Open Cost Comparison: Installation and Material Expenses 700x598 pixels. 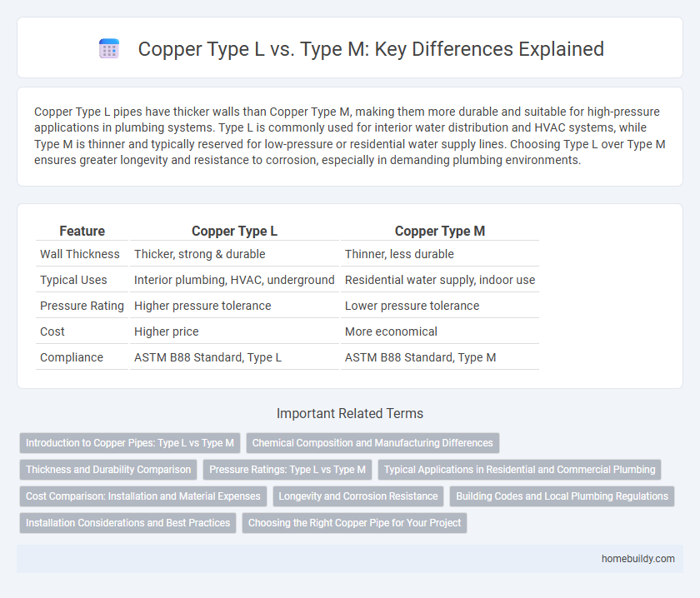click(x=142, y=496)
